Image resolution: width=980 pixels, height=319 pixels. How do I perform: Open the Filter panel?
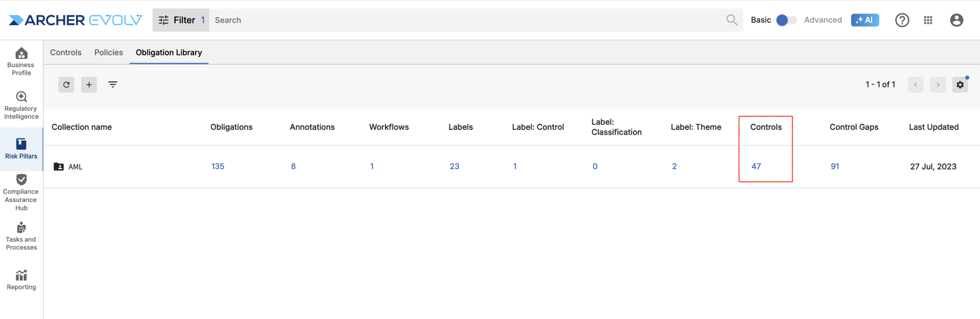pos(181,20)
